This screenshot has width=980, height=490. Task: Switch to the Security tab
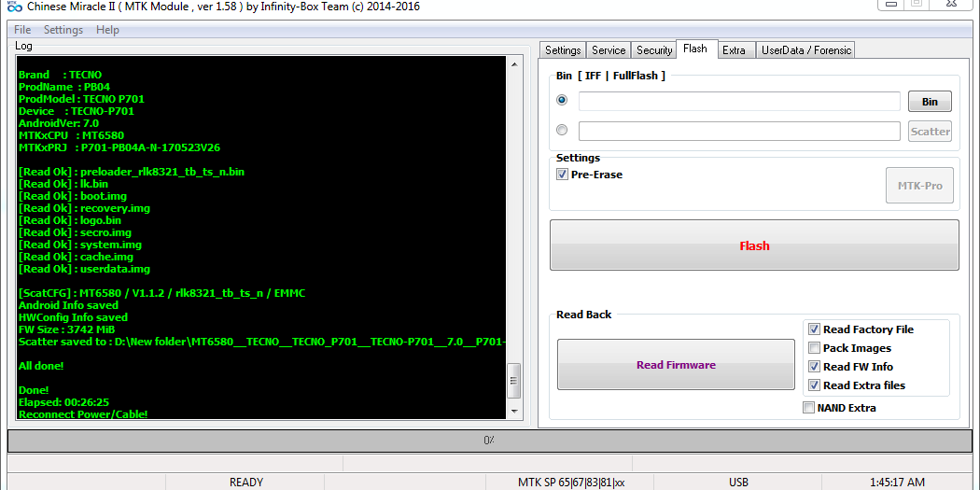click(x=653, y=50)
